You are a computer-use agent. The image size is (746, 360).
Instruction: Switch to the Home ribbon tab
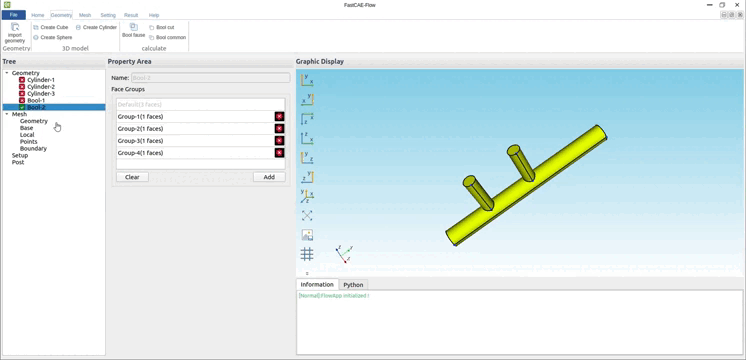coord(38,15)
